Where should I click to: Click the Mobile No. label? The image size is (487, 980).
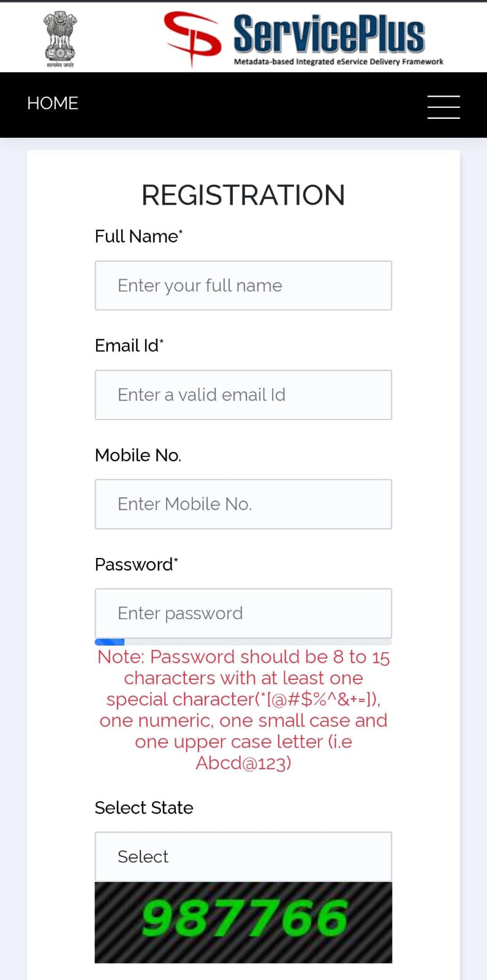pyautogui.click(x=138, y=455)
